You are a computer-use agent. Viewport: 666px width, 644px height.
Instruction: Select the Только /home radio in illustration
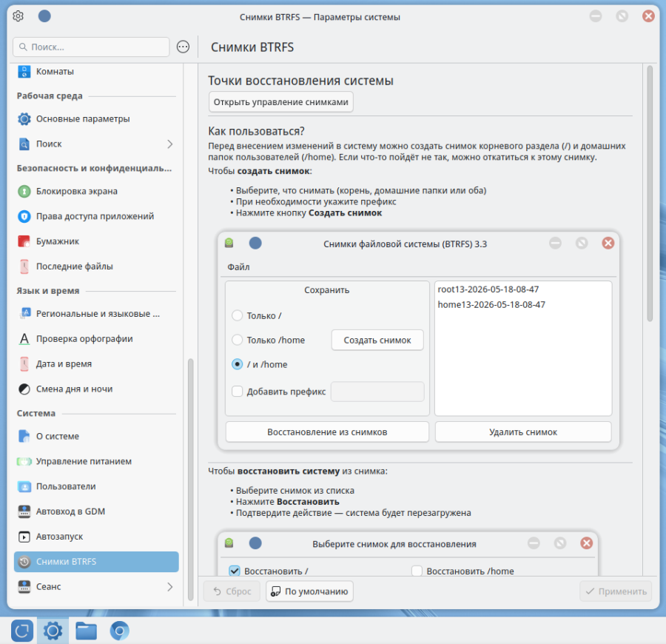tap(237, 340)
